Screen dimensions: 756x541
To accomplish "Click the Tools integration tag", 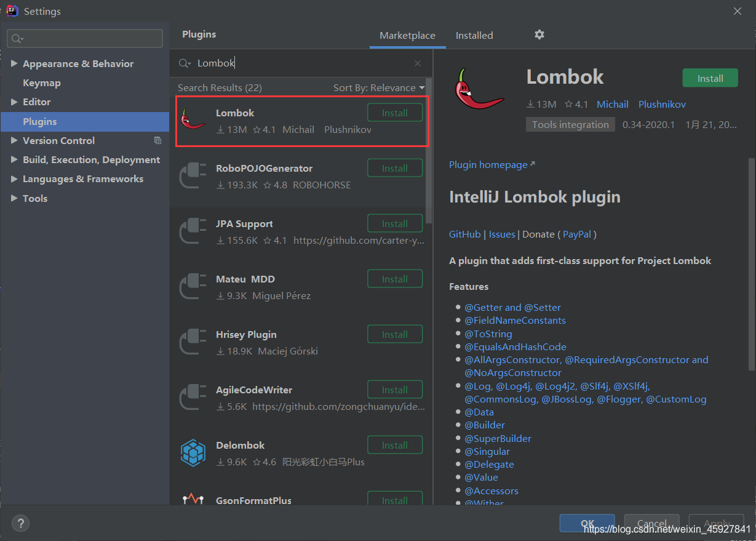I will (x=570, y=124).
